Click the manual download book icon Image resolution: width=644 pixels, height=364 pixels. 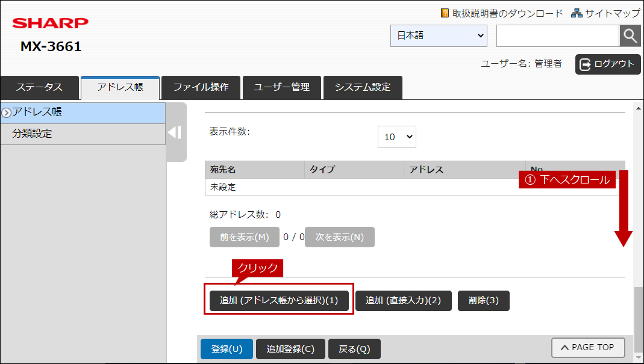click(445, 13)
